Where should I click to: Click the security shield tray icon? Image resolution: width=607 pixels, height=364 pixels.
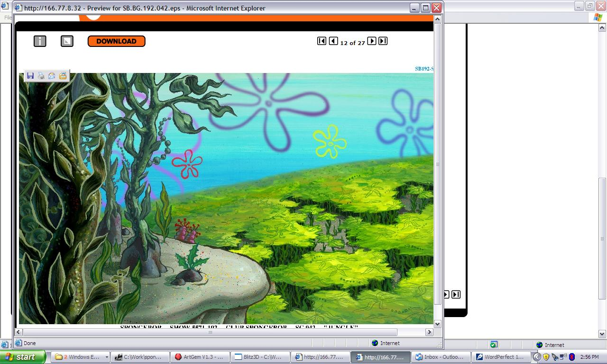546,357
